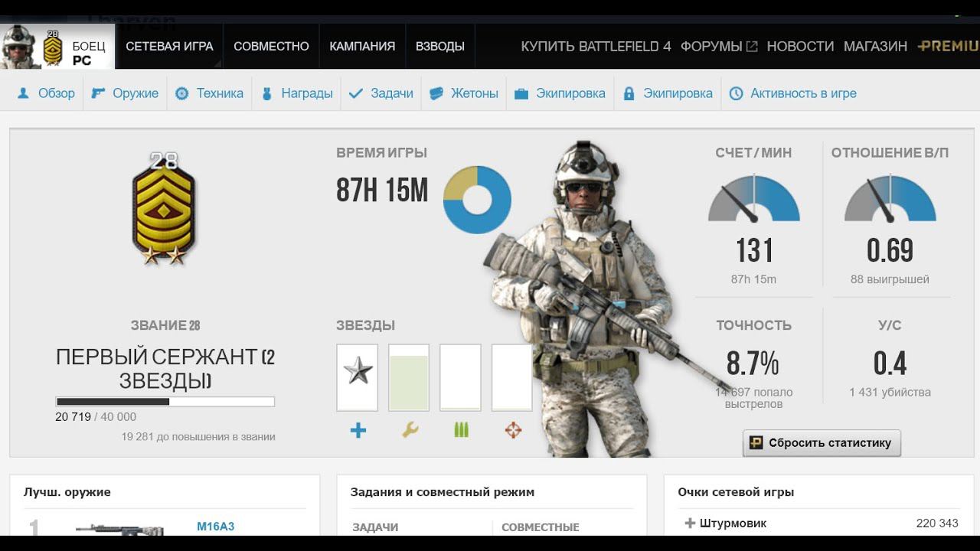Click the crosshair recon class icon

pos(513,430)
